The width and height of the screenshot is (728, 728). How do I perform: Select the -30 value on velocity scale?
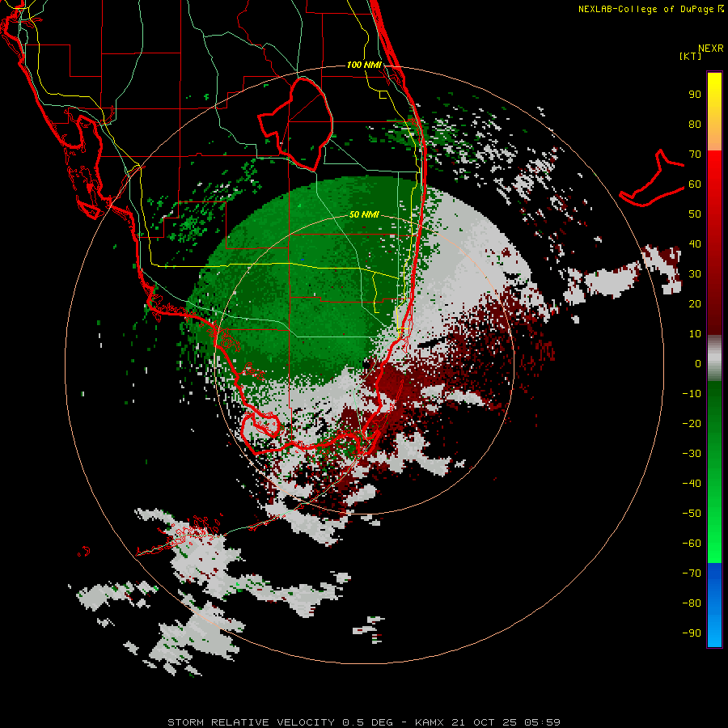coord(692,454)
